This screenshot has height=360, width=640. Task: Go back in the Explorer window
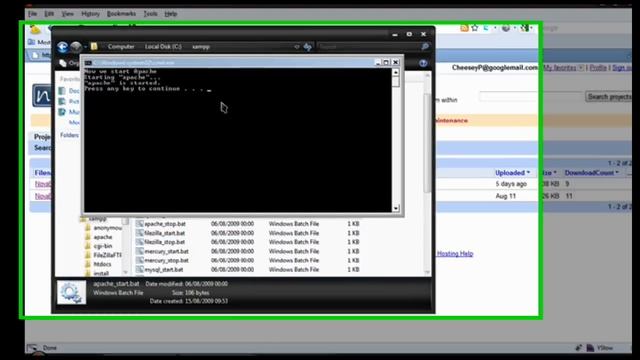tap(62, 47)
